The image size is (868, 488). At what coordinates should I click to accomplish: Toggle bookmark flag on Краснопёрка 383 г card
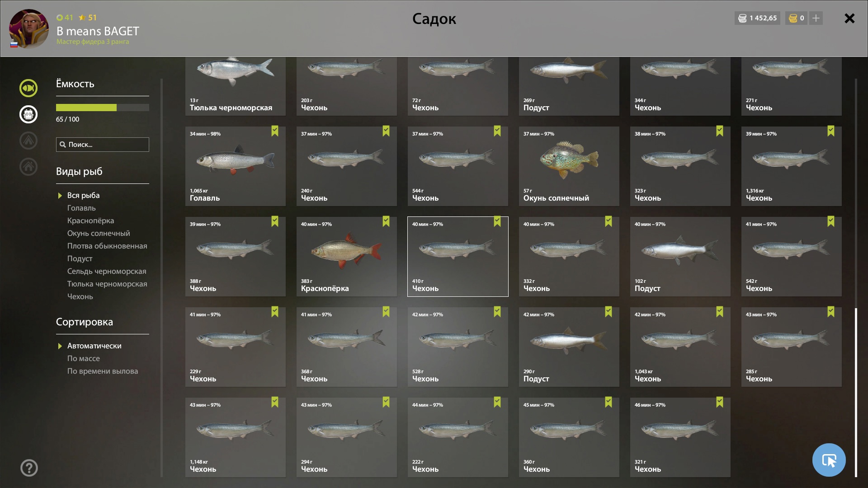pos(386,221)
